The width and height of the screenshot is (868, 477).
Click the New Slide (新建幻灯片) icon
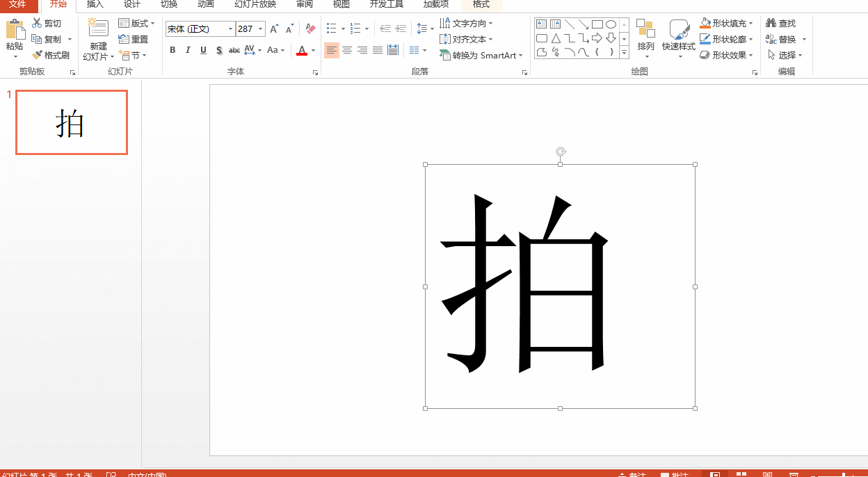[x=98, y=29]
